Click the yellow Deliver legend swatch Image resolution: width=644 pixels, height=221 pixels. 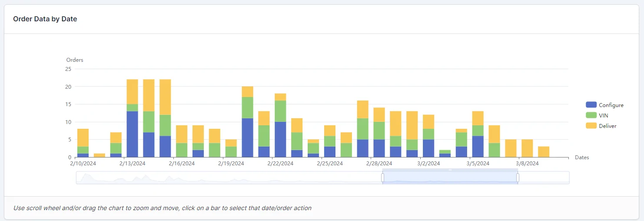pyautogui.click(x=591, y=126)
